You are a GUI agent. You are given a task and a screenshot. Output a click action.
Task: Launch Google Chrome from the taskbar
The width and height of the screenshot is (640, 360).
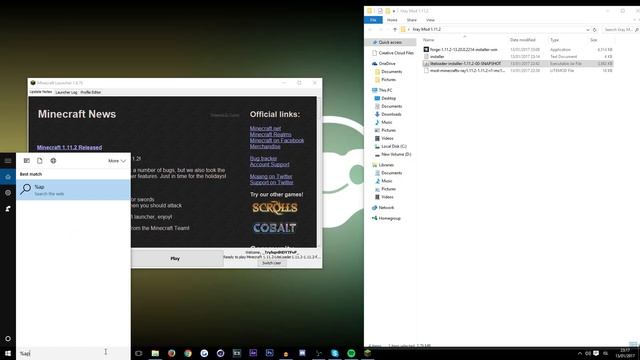click(x=188, y=353)
